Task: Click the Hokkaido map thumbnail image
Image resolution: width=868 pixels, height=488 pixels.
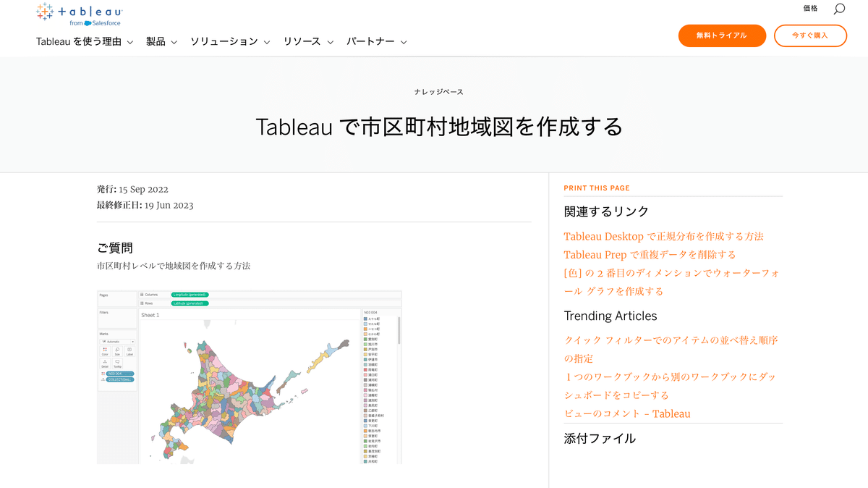Action: point(249,377)
